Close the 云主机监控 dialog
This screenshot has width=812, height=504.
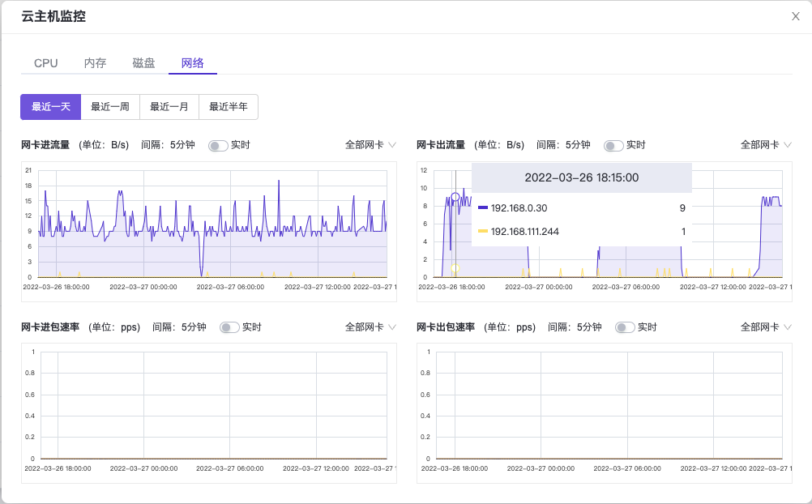click(795, 17)
